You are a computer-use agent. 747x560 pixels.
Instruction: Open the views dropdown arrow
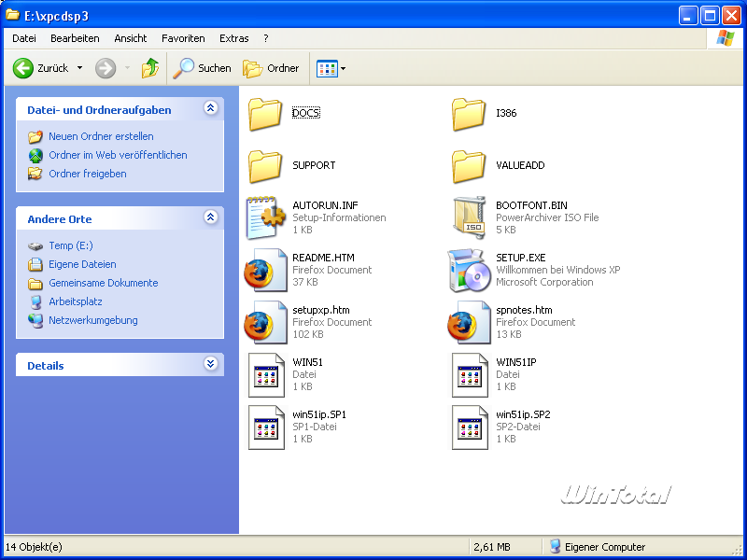coord(343,68)
